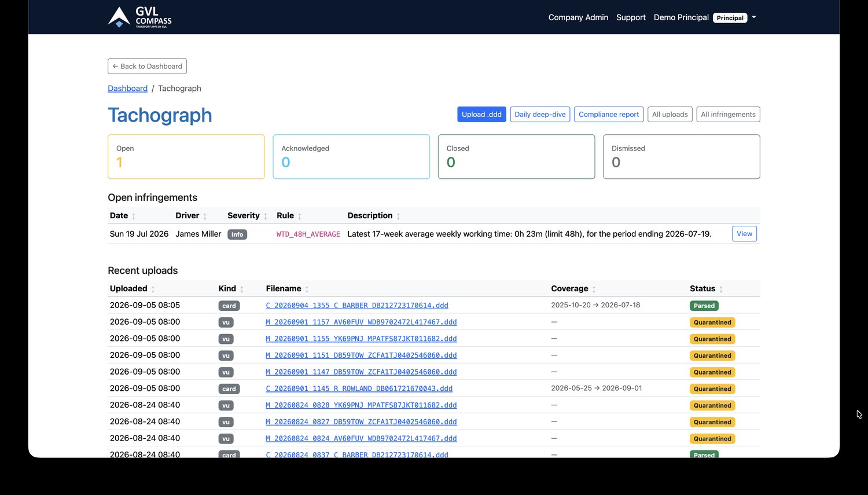The height and width of the screenshot is (495, 868).
Task: Sort infringements by Description column
Action: click(374, 215)
